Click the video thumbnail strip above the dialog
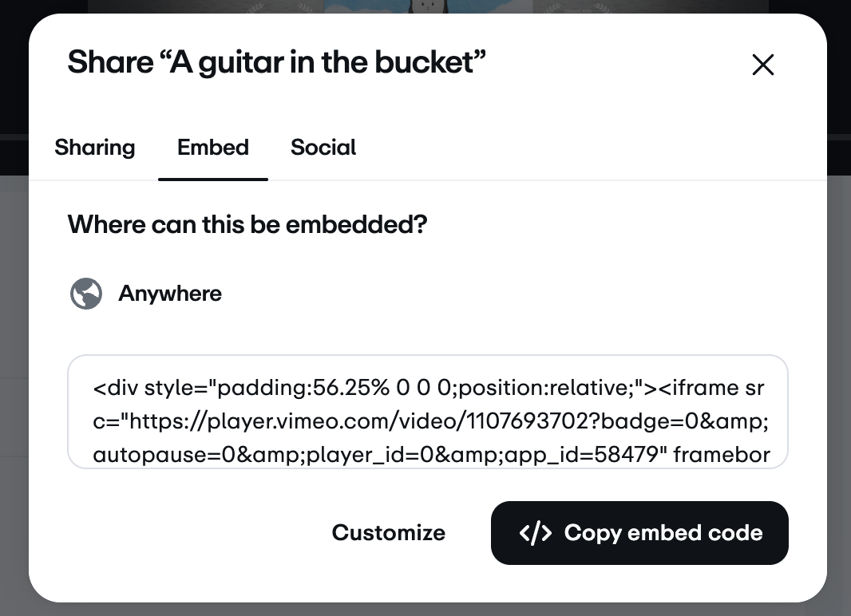 click(x=428, y=6)
